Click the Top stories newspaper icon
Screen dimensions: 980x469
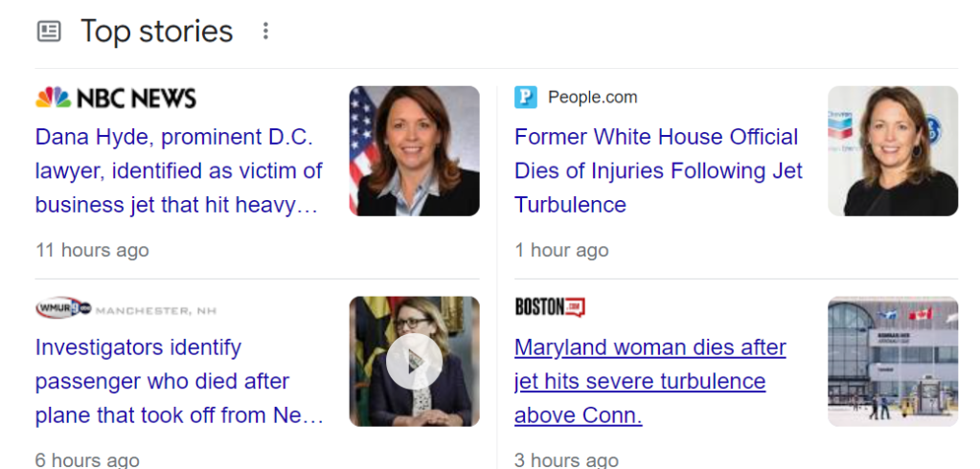tap(49, 32)
